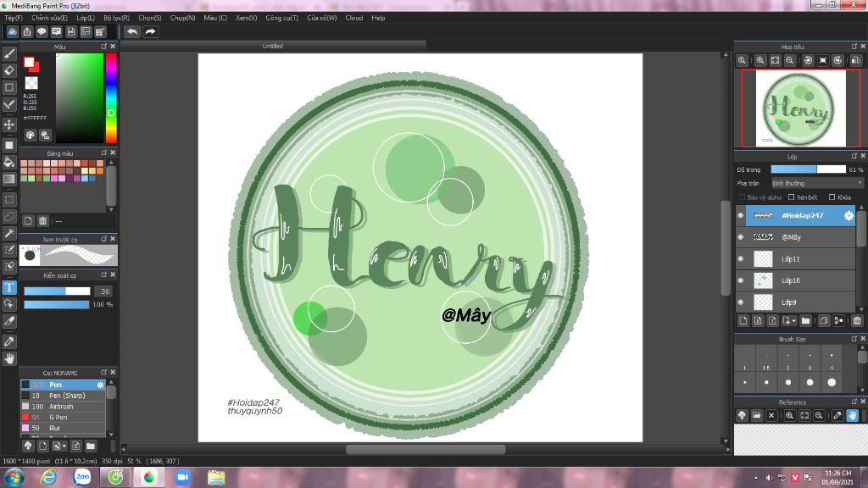Select the Gradient tool
Image resolution: width=868 pixels, height=488 pixels.
coord(8,180)
